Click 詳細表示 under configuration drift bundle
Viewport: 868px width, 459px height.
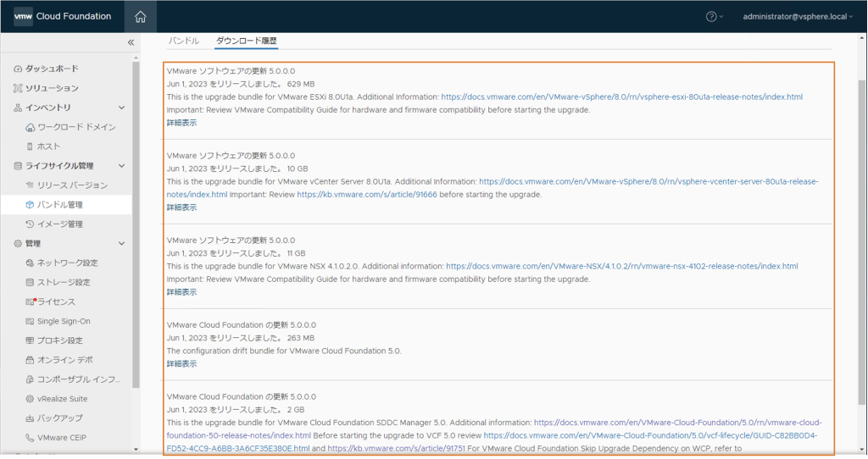181,364
